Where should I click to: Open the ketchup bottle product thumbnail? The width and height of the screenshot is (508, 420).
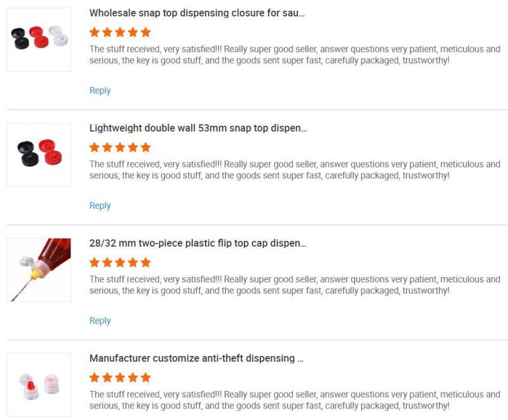point(39,270)
